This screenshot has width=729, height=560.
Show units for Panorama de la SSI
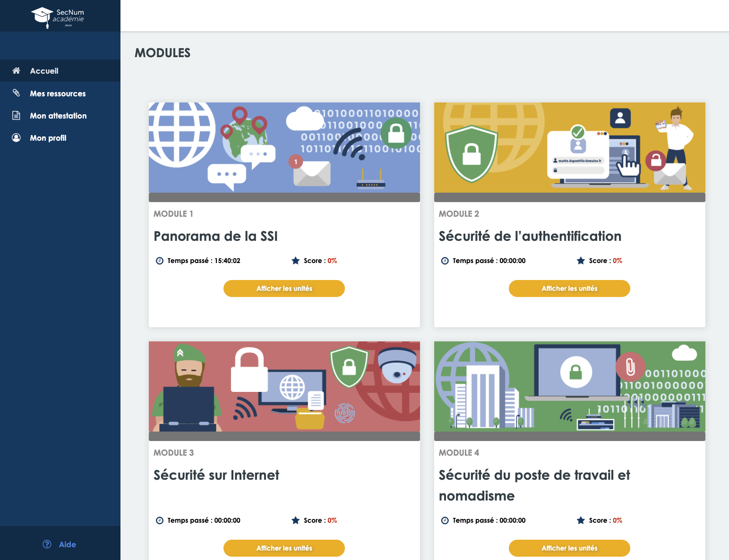pos(284,288)
